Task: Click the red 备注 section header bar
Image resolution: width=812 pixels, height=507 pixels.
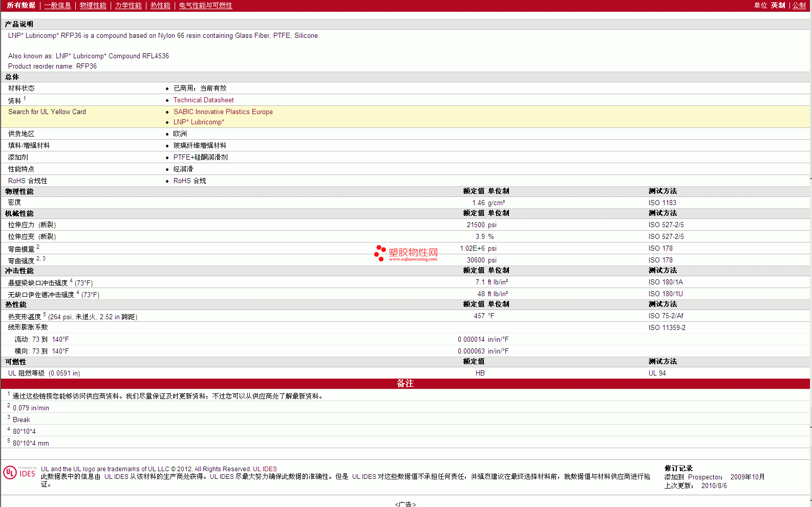Action: [x=405, y=384]
